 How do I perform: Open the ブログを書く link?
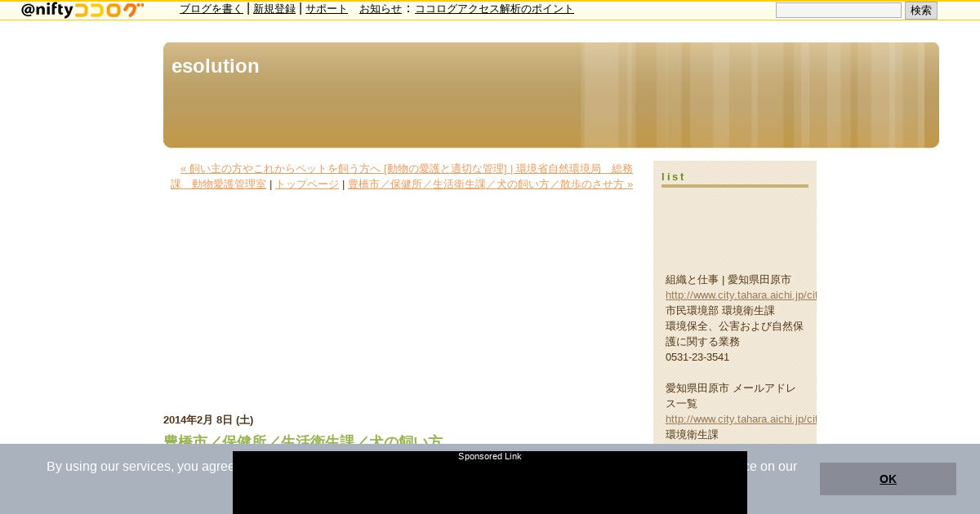(x=212, y=9)
